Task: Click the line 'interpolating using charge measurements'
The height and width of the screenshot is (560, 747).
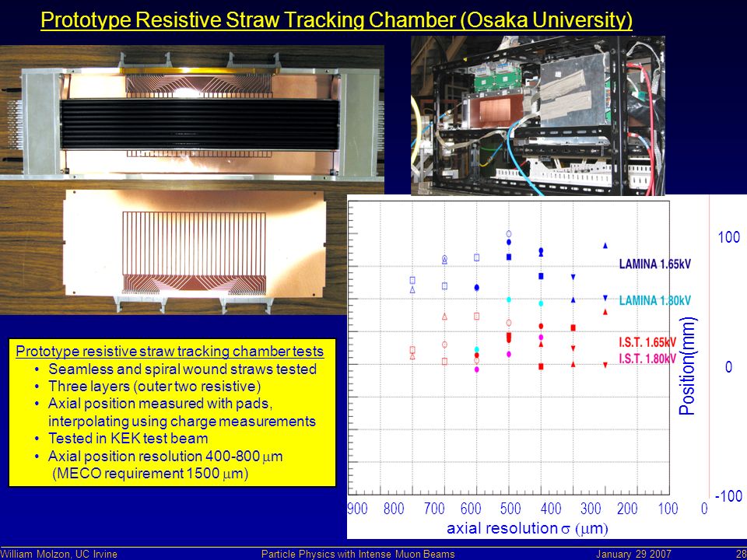Action: pos(181,422)
